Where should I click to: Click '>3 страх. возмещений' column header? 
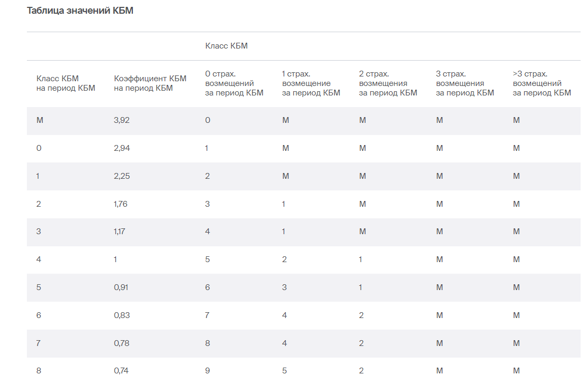coord(542,83)
